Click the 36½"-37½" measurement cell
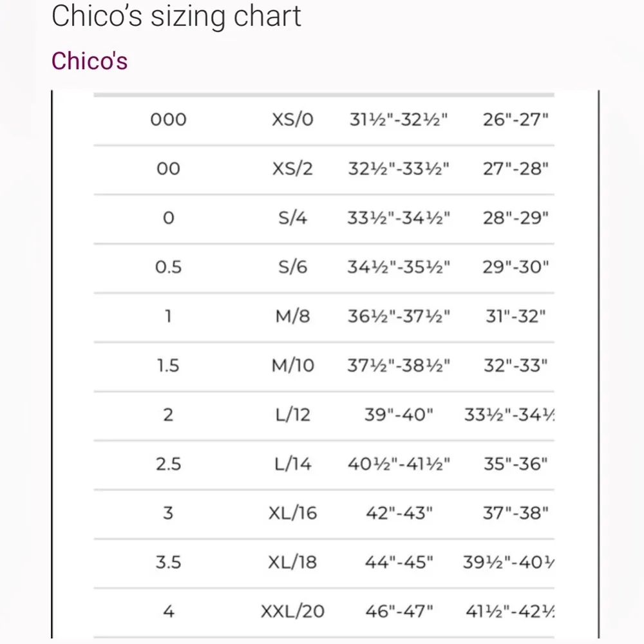 click(x=399, y=317)
